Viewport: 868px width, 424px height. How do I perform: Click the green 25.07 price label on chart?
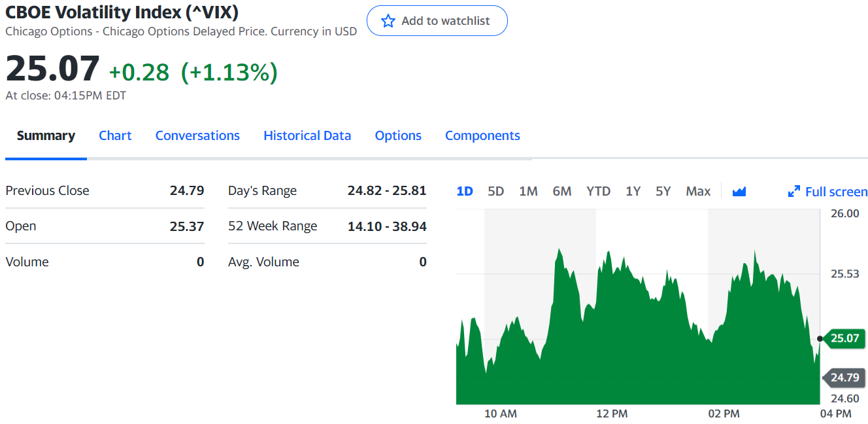coord(844,338)
